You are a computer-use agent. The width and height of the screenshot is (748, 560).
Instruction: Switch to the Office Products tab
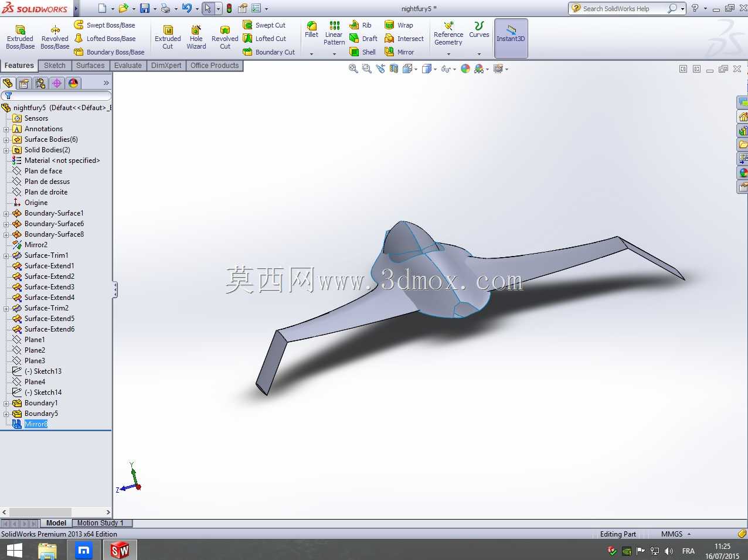click(x=215, y=66)
